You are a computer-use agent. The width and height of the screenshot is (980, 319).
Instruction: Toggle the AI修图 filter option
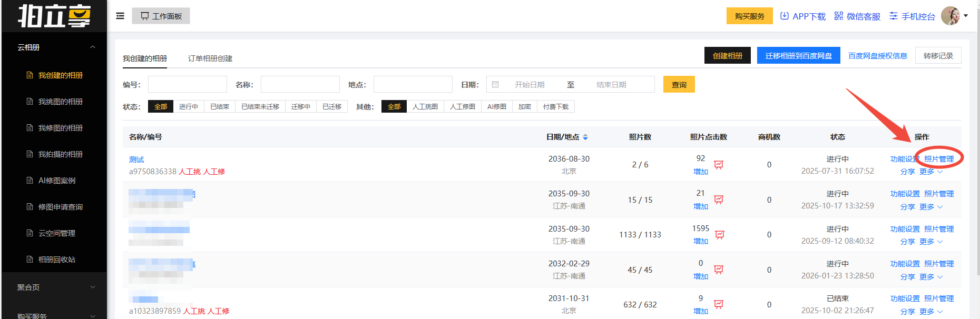496,107
